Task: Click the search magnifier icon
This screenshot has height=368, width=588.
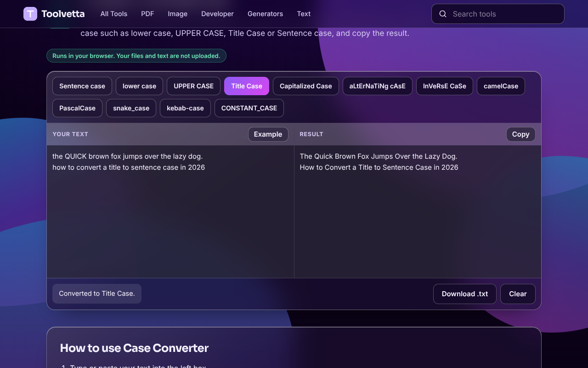Action: pos(443,14)
